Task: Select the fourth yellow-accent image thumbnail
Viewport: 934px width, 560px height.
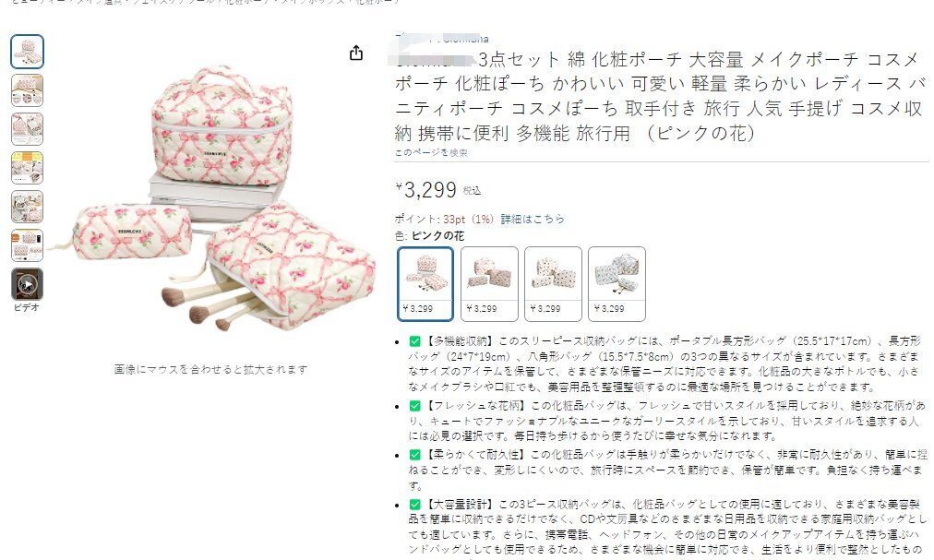Action: [27, 168]
